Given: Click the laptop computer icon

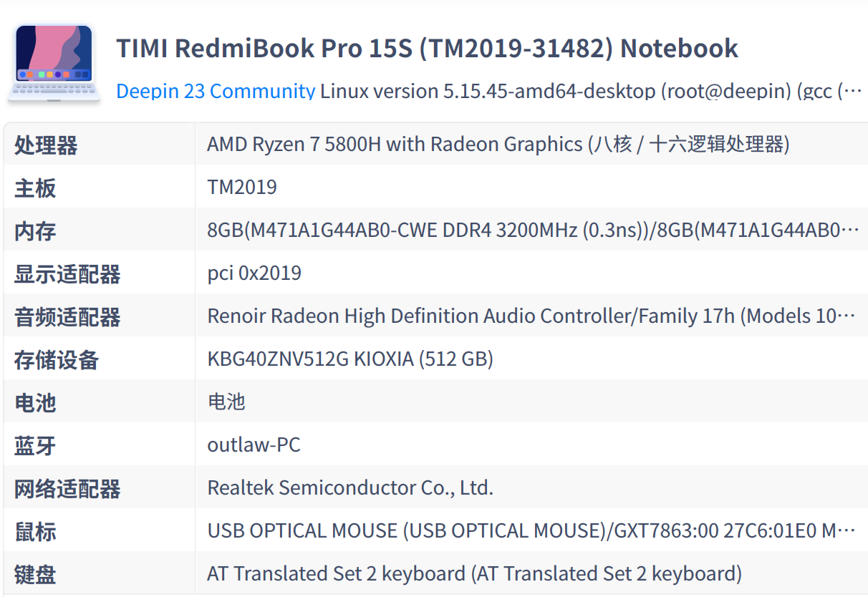Looking at the screenshot, I should point(54,63).
